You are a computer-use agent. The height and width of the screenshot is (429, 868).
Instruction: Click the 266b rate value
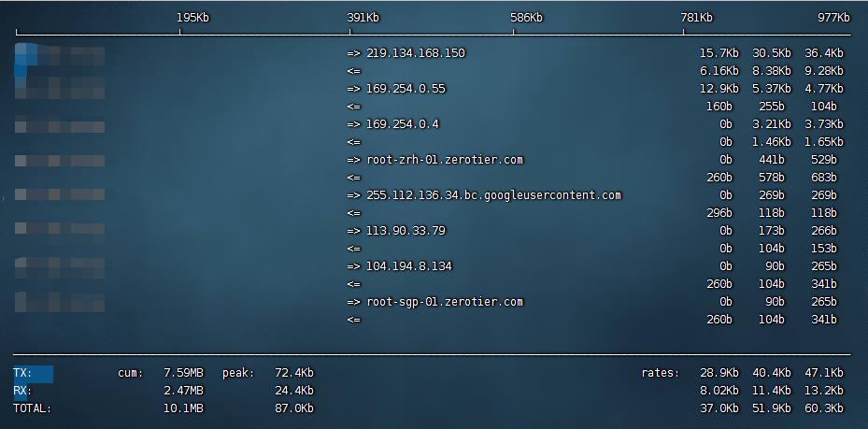pyautogui.click(x=824, y=231)
